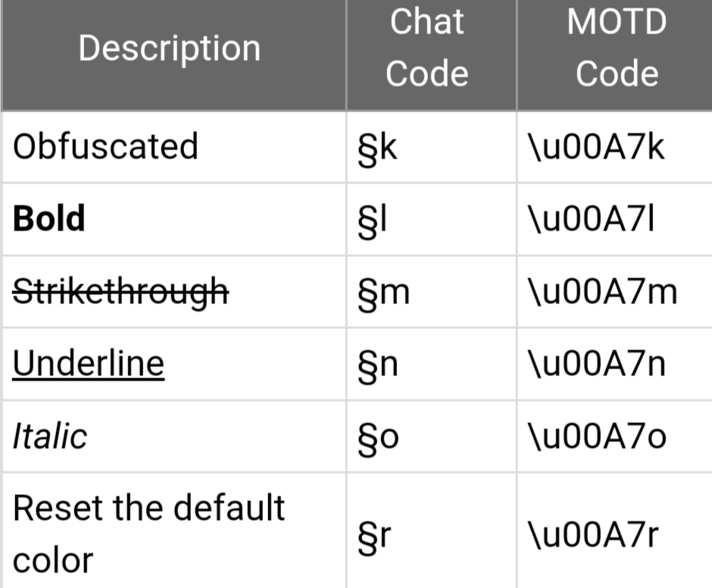Image resolution: width=712 pixels, height=588 pixels.
Task: Click the \u00A7n MOTD code
Action: (x=598, y=365)
